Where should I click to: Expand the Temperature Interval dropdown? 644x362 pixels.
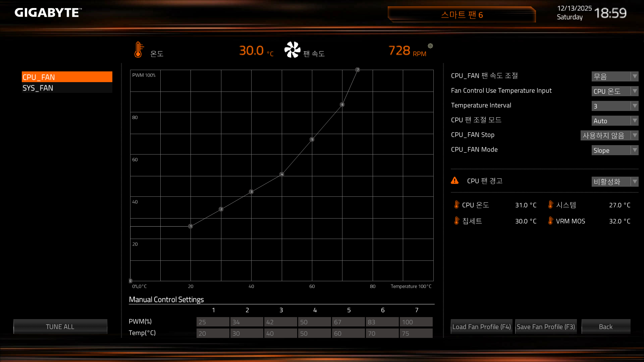pyautogui.click(x=614, y=106)
